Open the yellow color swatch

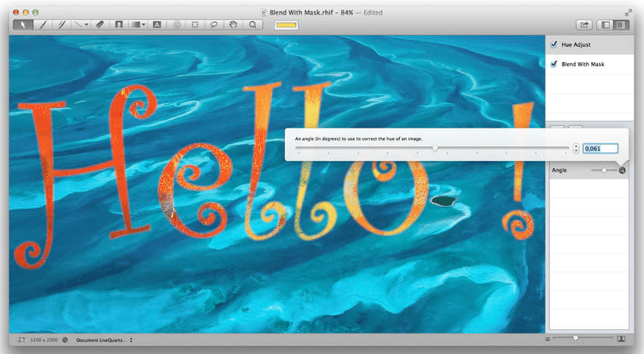[286, 25]
